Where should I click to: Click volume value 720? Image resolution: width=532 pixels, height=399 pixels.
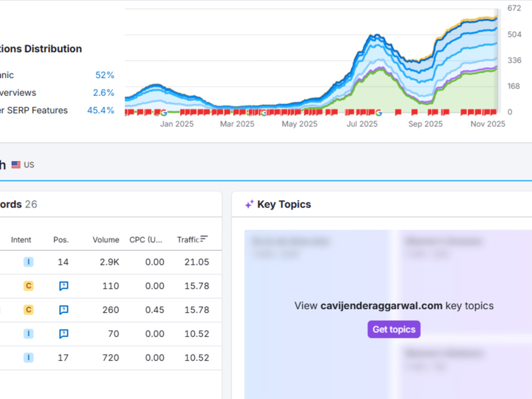pyautogui.click(x=111, y=358)
